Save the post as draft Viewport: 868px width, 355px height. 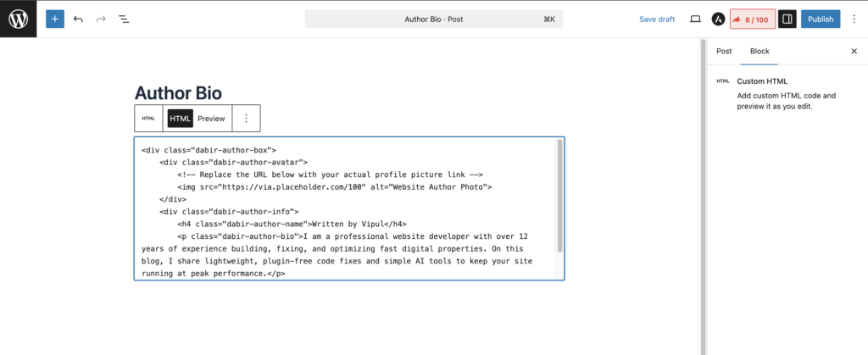coord(657,19)
